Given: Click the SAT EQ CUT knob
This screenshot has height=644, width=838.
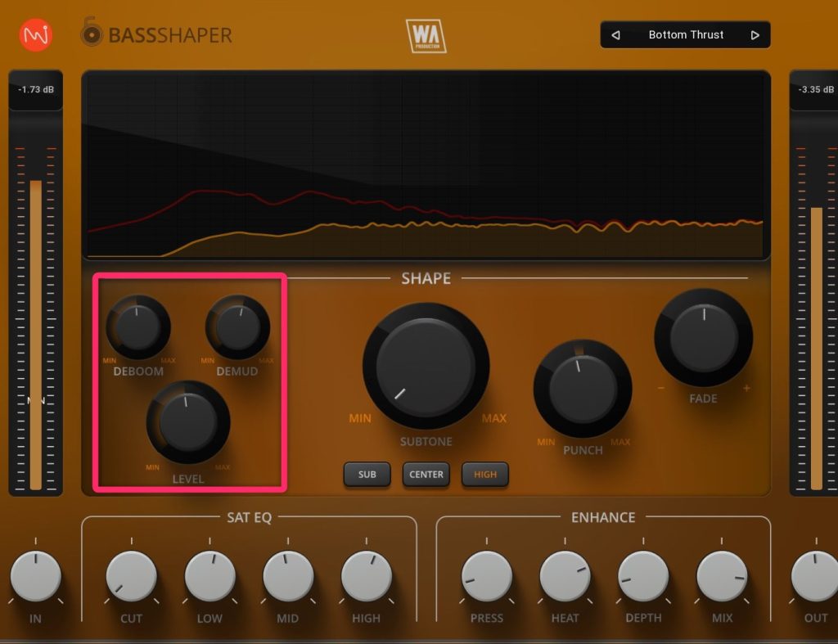Looking at the screenshot, I should tap(131, 576).
